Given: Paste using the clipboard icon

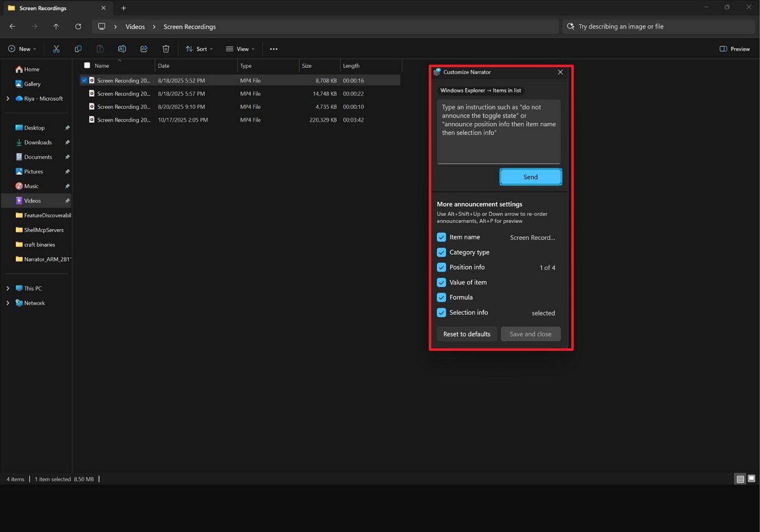Looking at the screenshot, I should 99,49.
